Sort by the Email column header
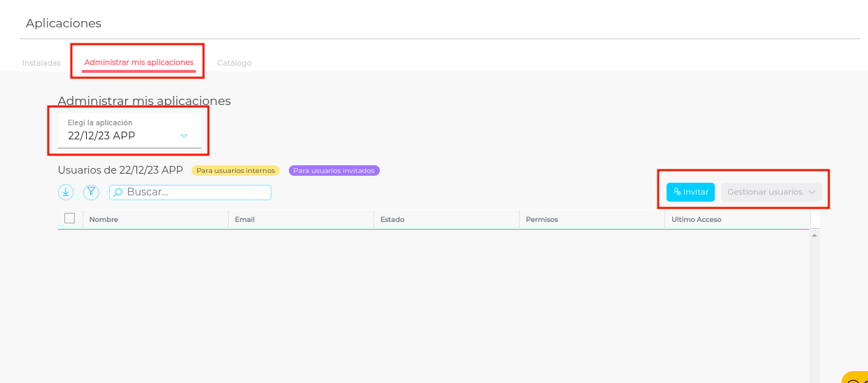 click(x=245, y=220)
